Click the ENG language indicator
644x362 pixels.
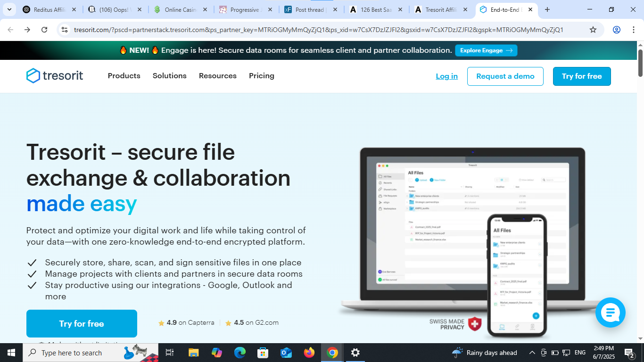coord(580,353)
